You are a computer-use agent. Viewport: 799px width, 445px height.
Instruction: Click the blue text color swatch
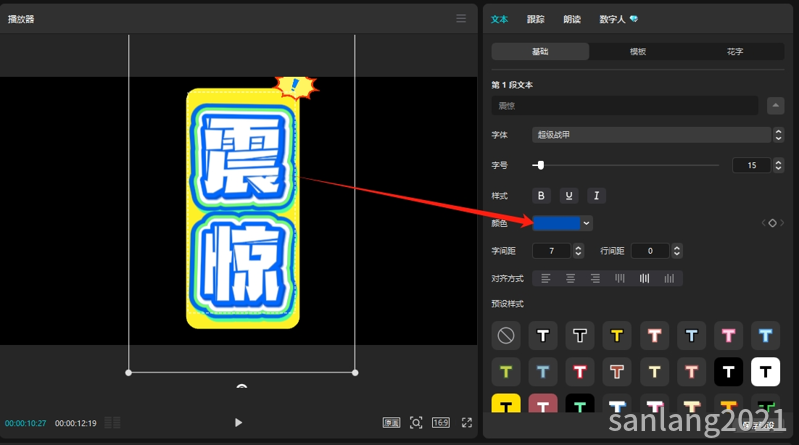(556, 223)
